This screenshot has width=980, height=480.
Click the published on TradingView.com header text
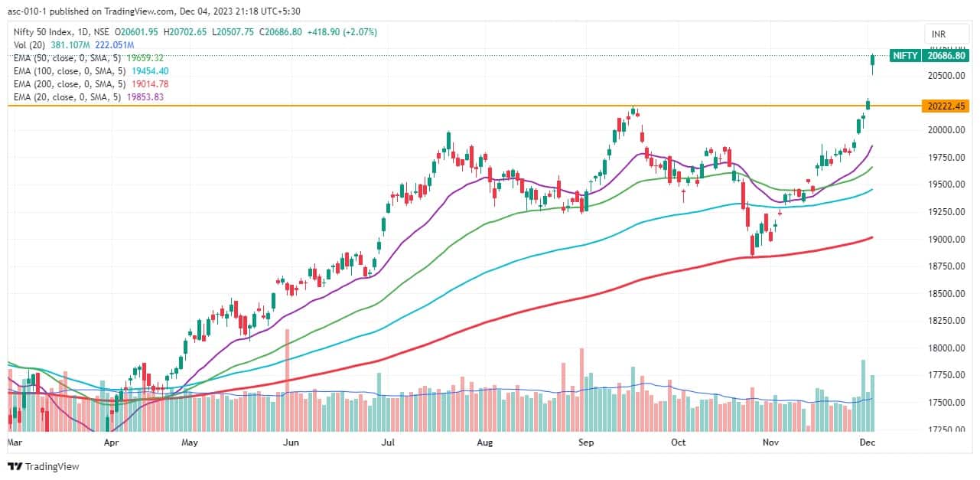(116, 11)
